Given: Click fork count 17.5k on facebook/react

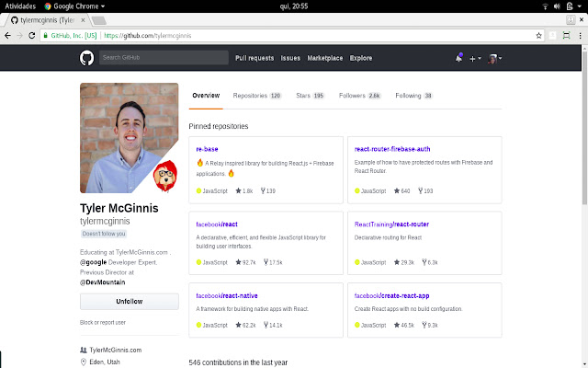Looking at the screenshot, I should pyautogui.click(x=273, y=262).
